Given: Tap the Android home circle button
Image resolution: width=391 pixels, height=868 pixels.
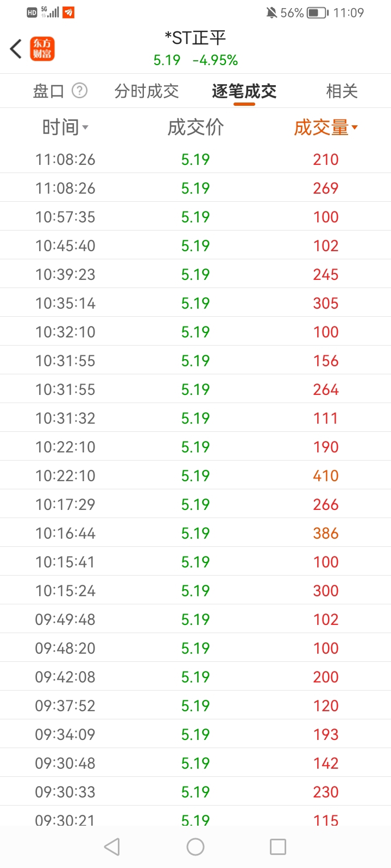Looking at the screenshot, I should (195, 847).
